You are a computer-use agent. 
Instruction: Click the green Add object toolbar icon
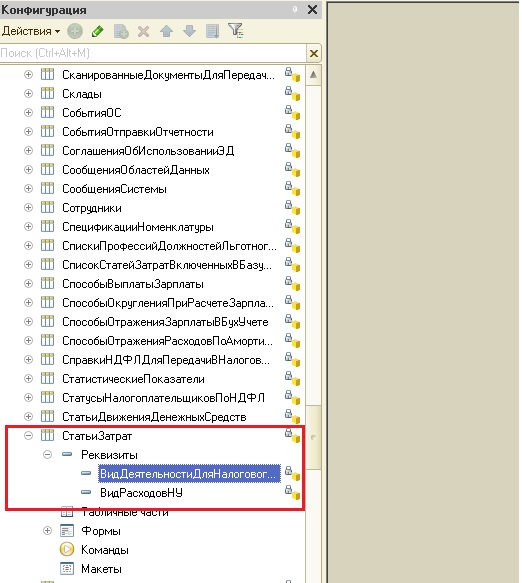pyautogui.click(x=75, y=31)
